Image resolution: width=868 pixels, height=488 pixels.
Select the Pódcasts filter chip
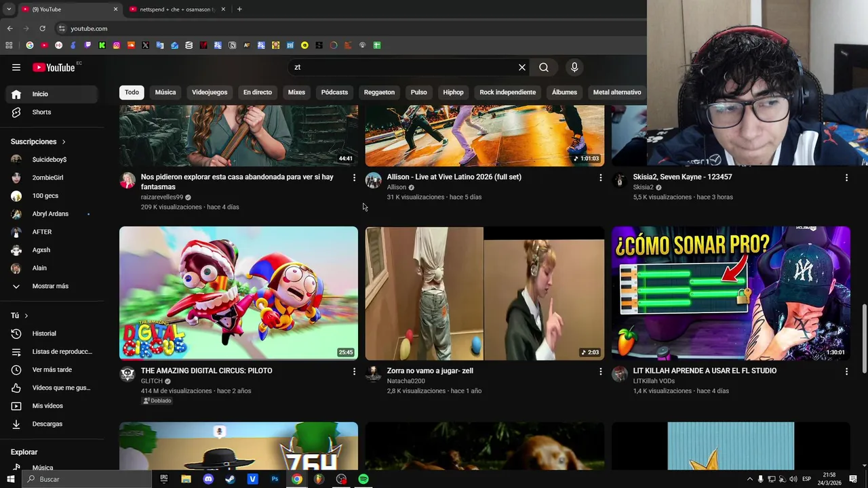[334, 92]
